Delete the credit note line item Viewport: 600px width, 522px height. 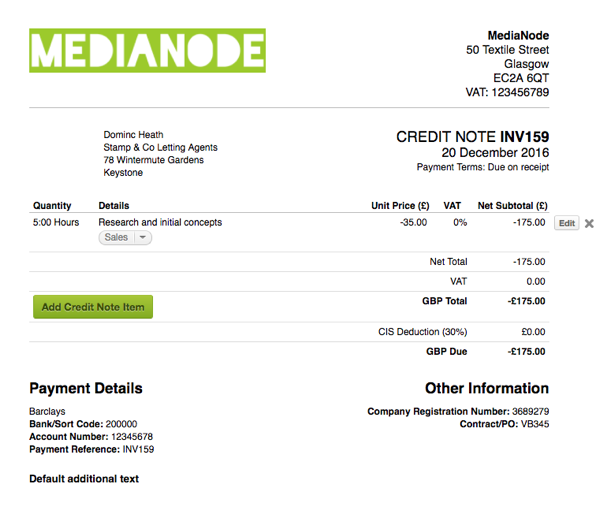tap(589, 223)
